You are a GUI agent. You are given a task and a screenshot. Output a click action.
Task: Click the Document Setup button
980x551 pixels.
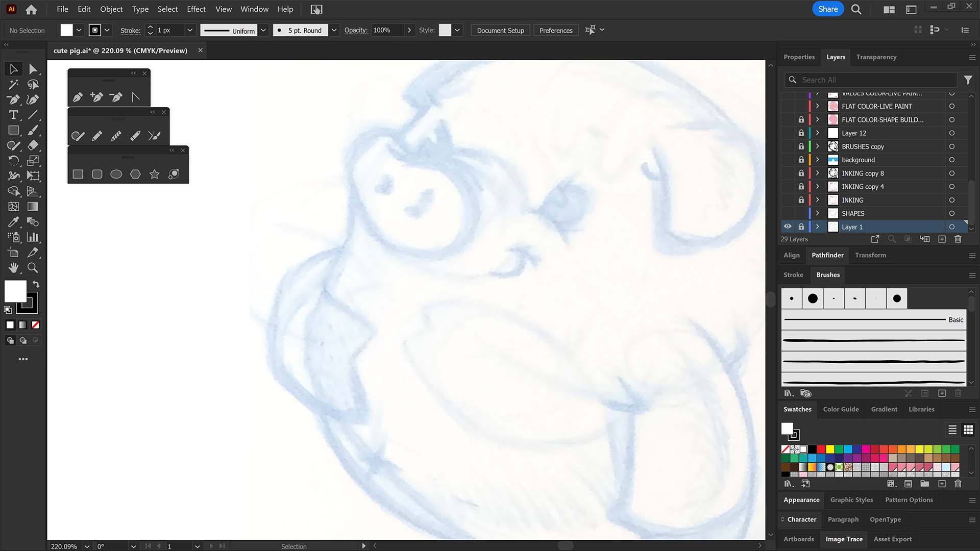click(500, 30)
